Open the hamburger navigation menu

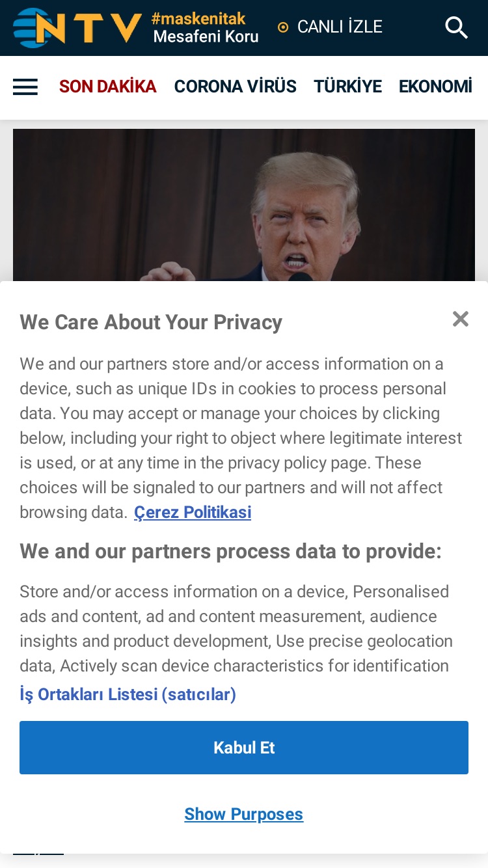tap(25, 87)
